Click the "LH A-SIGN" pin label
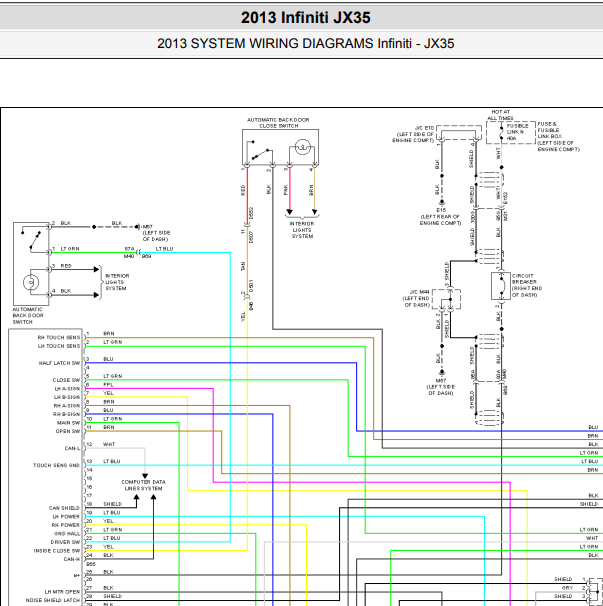The height and width of the screenshot is (606, 603). [x=67, y=389]
